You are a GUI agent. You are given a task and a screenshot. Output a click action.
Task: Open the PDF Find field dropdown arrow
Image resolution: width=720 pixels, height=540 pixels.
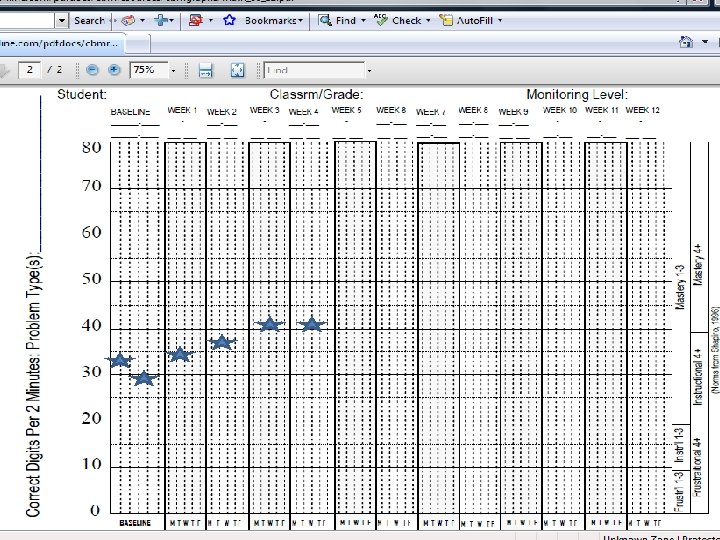coord(369,71)
